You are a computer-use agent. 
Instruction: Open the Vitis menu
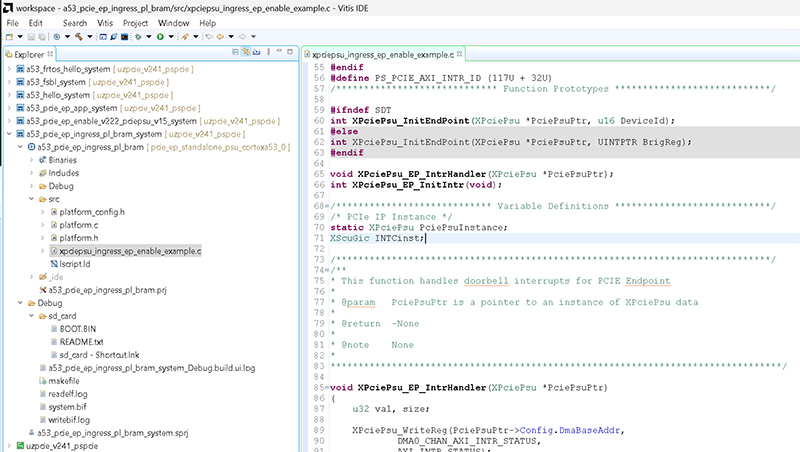click(105, 23)
